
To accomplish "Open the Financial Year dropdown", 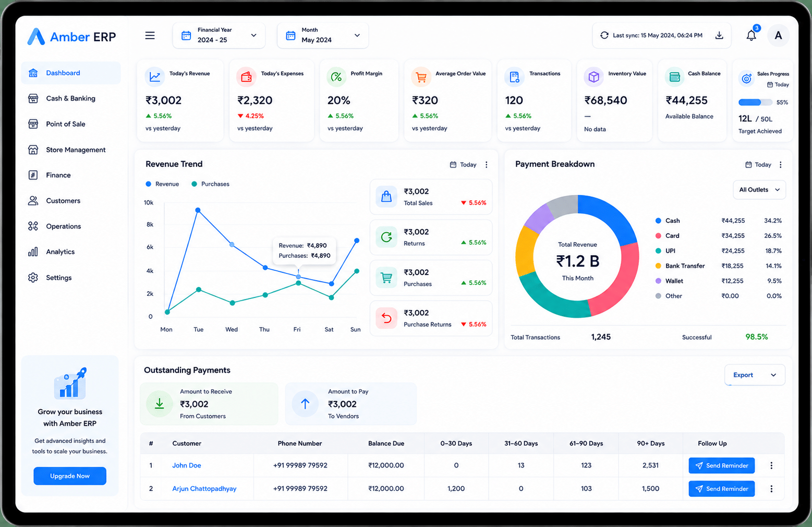I will coord(219,35).
